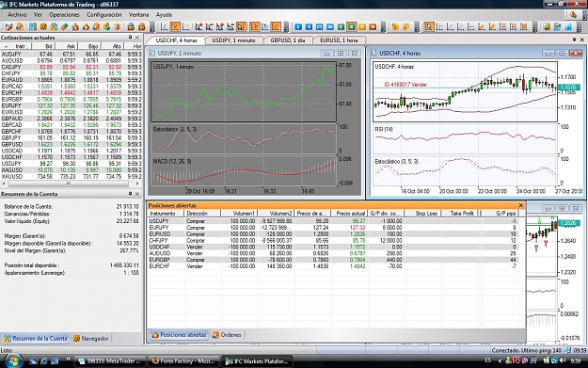
Task: Sort positions by the Dirección column header
Action: [202, 213]
